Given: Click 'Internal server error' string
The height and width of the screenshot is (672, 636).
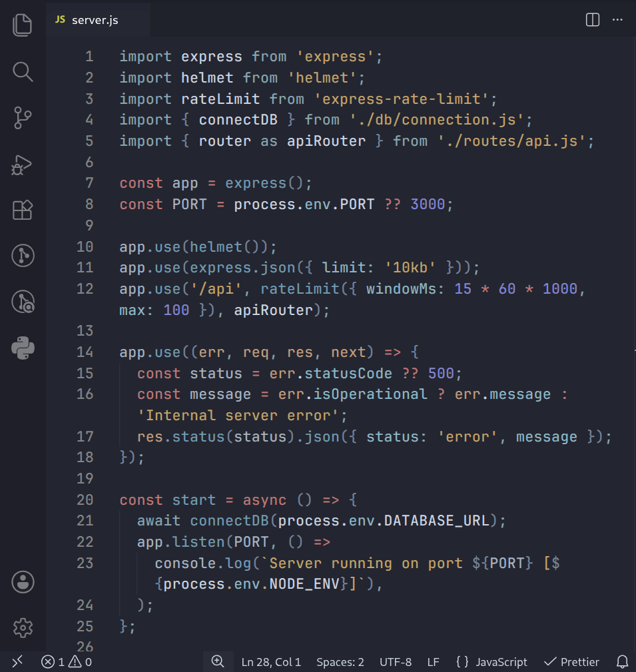Looking at the screenshot, I should point(238,416).
